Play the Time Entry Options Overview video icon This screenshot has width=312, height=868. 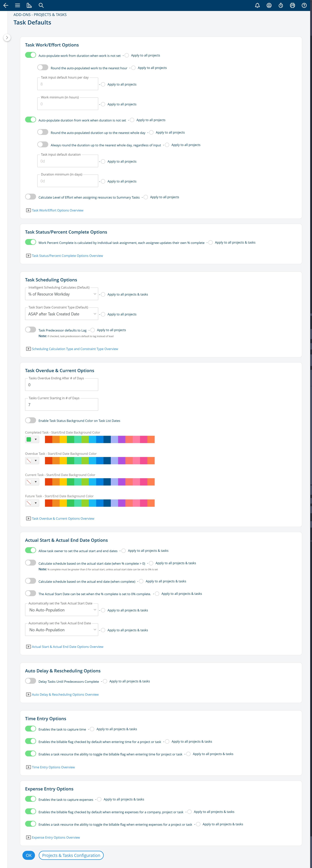[29, 767]
